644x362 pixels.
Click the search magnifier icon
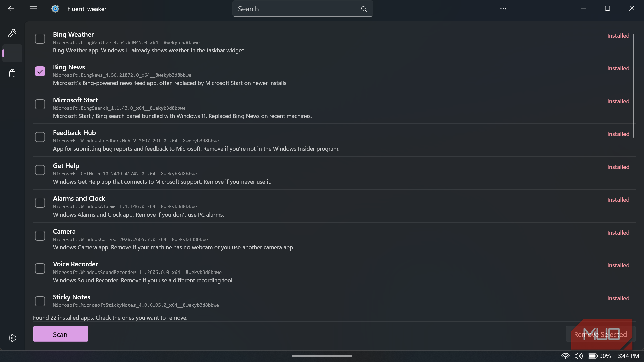tap(364, 9)
